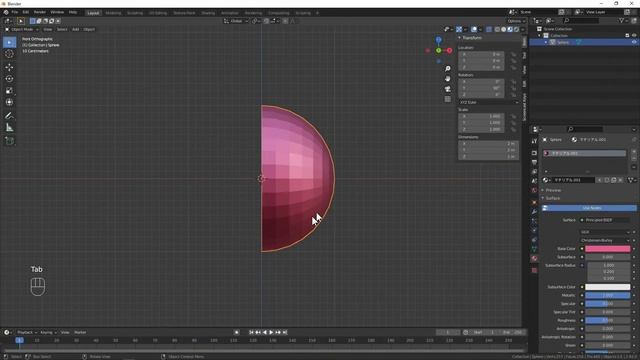Select the Rotate tool
The width and height of the screenshot is (640, 360).
coord(9,79)
